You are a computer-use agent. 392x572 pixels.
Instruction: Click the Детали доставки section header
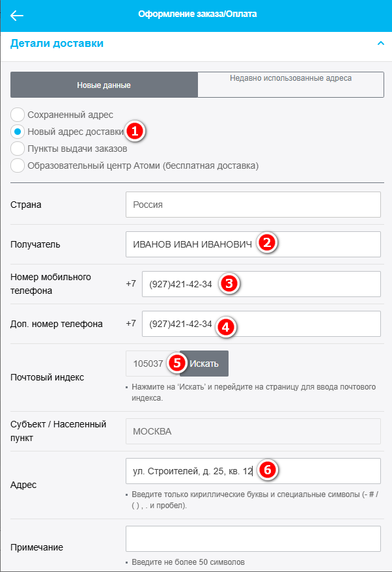click(x=57, y=44)
